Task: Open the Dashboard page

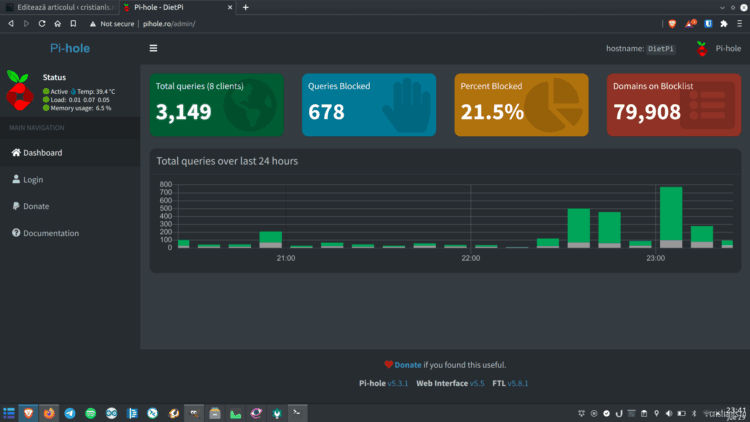Action: point(42,153)
